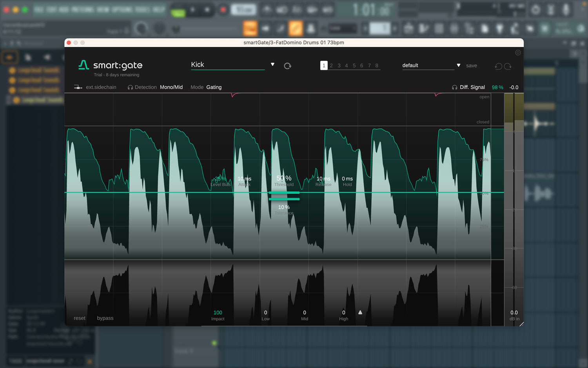Click the Impact value 100
588x368 pixels.
[218, 313]
